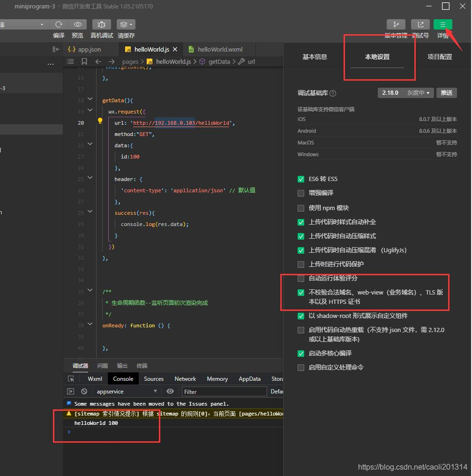Screen dimensions: 472x476
Task: Switch to the Network devtools tab
Action: click(185, 379)
